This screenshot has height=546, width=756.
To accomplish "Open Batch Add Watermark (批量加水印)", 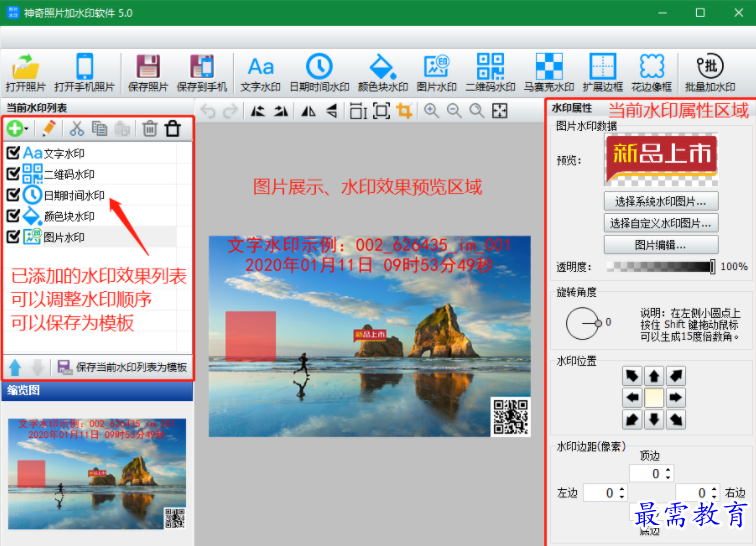I will [x=709, y=72].
